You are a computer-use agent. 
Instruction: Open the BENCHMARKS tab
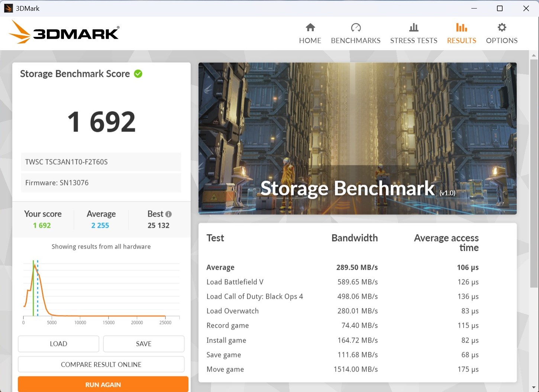tap(356, 33)
